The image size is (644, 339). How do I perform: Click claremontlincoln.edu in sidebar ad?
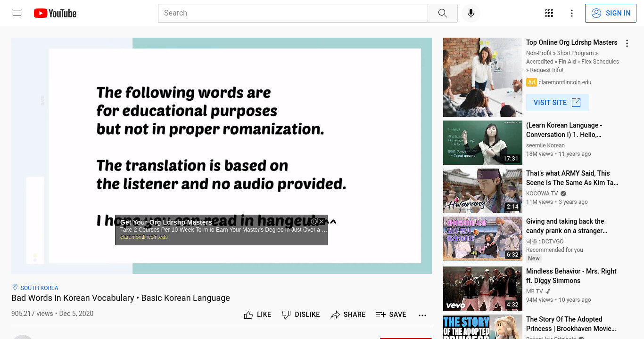pyautogui.click(x=565, y=82)
